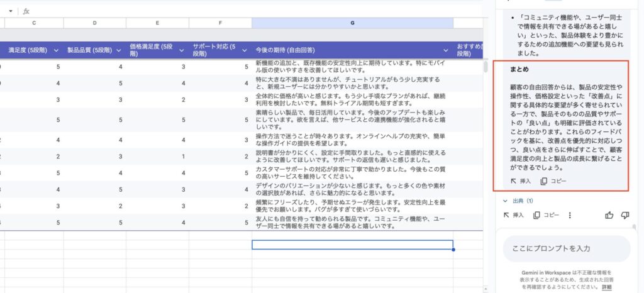The height and width of the screenshot is (293, 644).
Task: Click feedback cell starting デザインのバリエーション
Action: tap(352, 189)
